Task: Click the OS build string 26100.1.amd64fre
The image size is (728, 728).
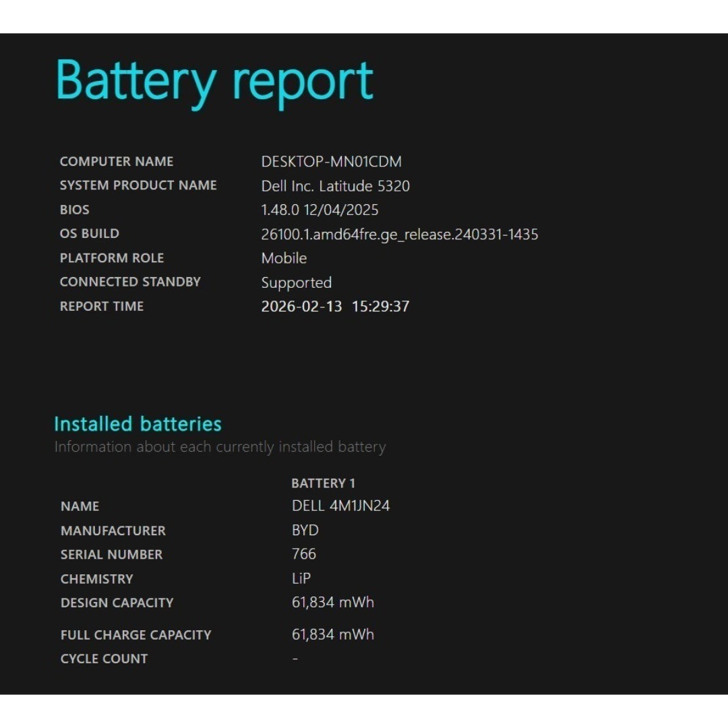Action: 399,235
